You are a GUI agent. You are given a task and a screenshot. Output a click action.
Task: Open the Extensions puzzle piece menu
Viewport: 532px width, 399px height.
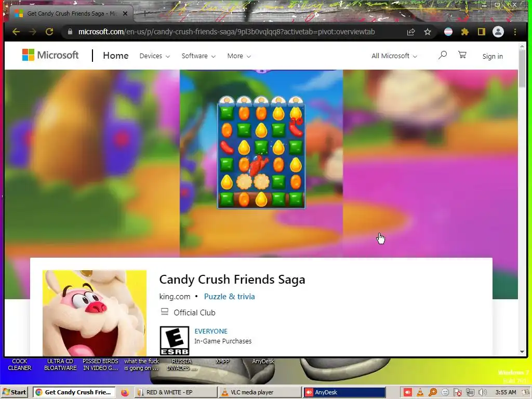465,32
